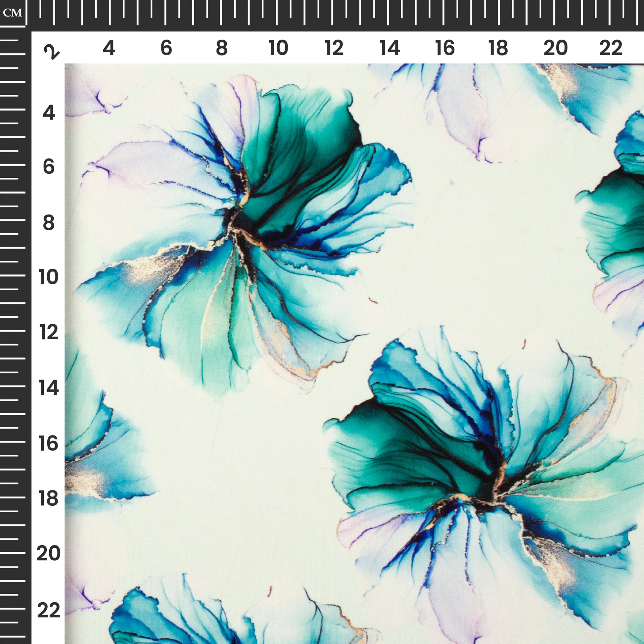Click number 20 on the left ruler

tap(49, 553)
